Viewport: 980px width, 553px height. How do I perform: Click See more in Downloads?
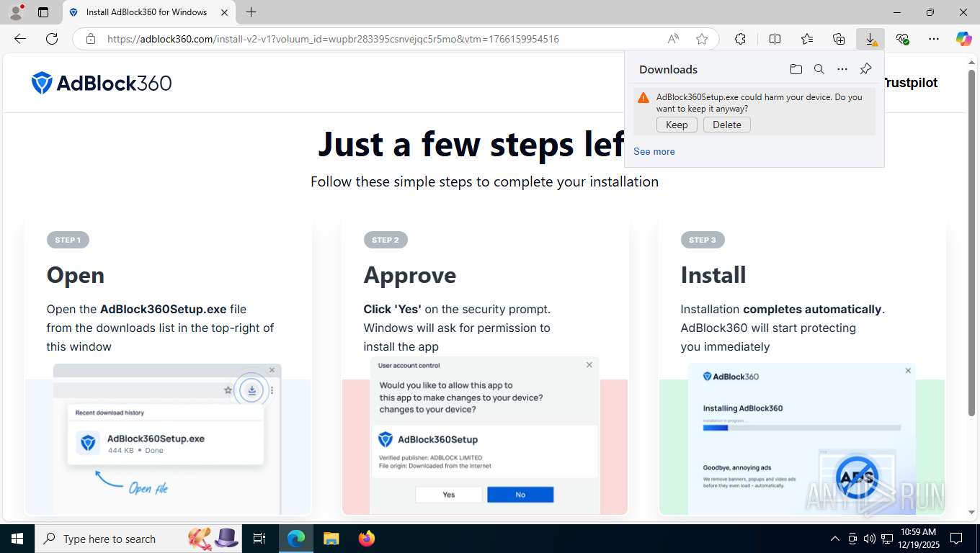pyautogui.click(x=654, y=151)
